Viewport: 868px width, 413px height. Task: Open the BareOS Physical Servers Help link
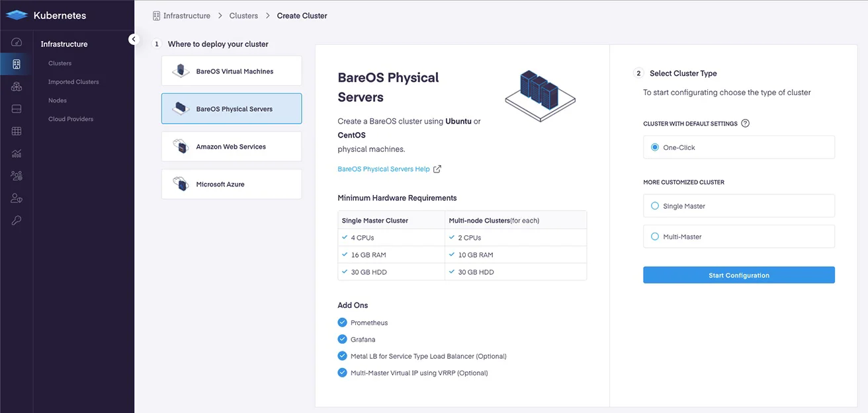click(x=384, y=169)
